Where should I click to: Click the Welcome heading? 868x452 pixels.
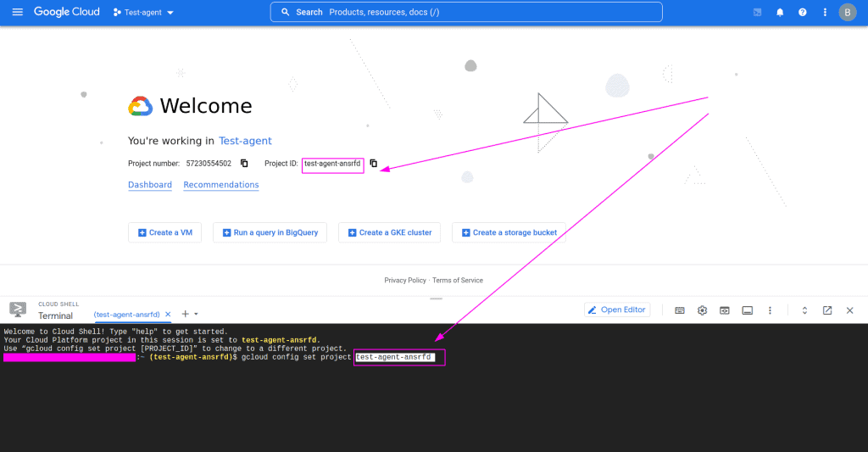click(206, 106)
